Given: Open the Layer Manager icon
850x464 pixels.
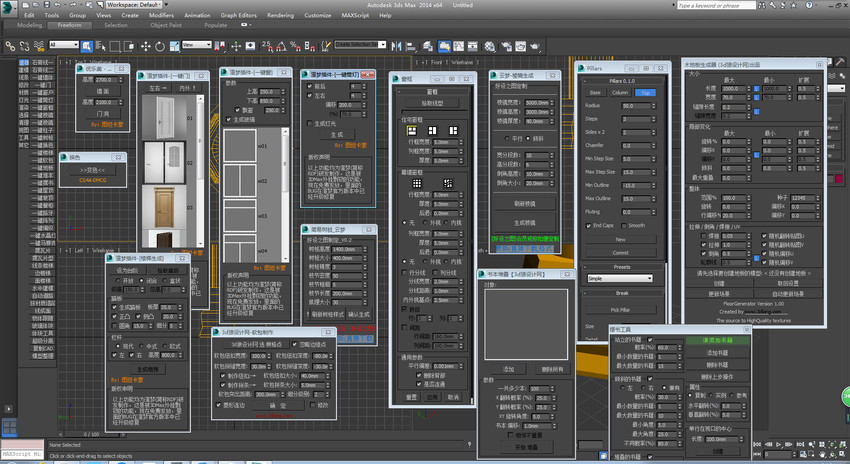Looking at the screenshot, I should (x=428, y=46).
